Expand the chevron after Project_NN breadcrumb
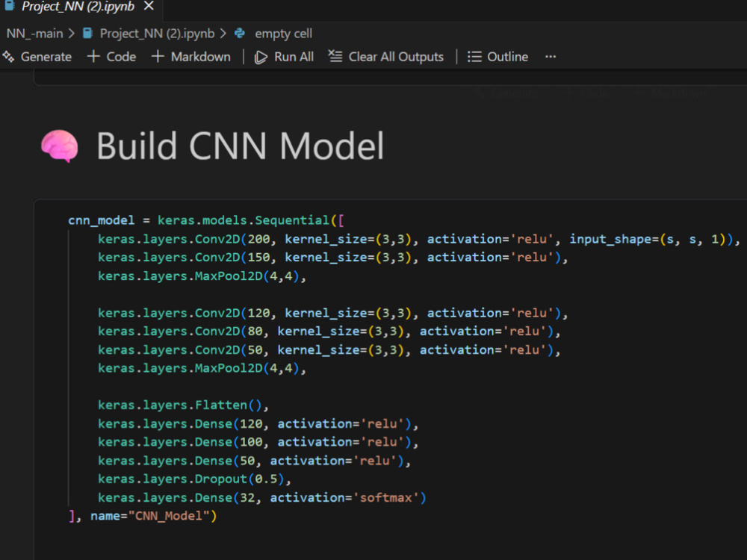Screen dimensions: 747x560 coord(223,34)
